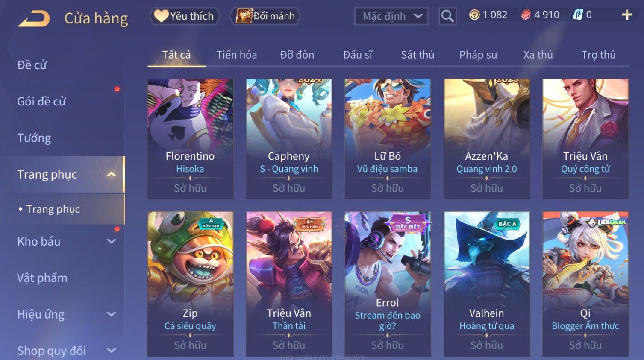Viewport: 644px width, 360px height.
Task: Switch to the Tiến hóa tab
Action: [x=237, y=55]
